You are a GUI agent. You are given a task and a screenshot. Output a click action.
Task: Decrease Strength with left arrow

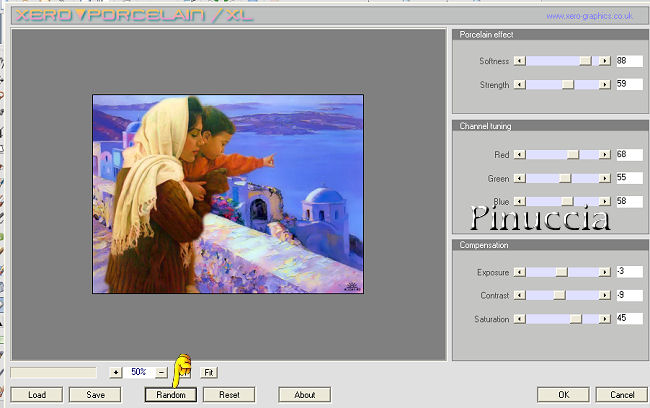519,85
